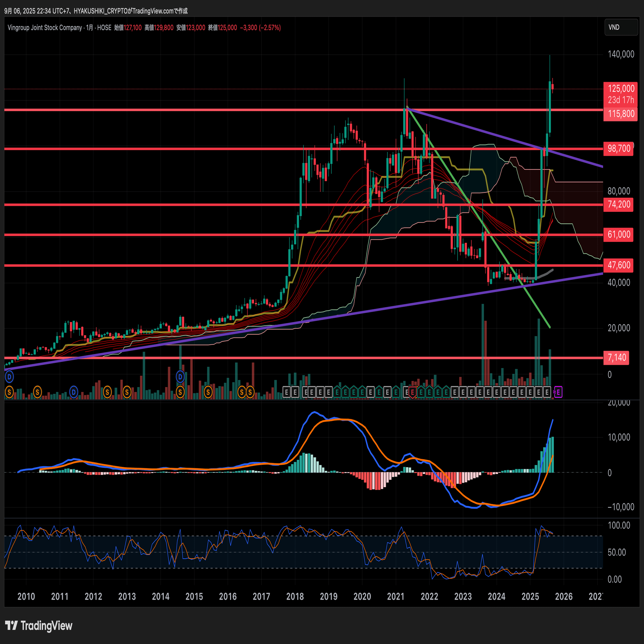Click the blue D marker between 2011 and 2012
This screenshot has height=644, width=644.
73,392
